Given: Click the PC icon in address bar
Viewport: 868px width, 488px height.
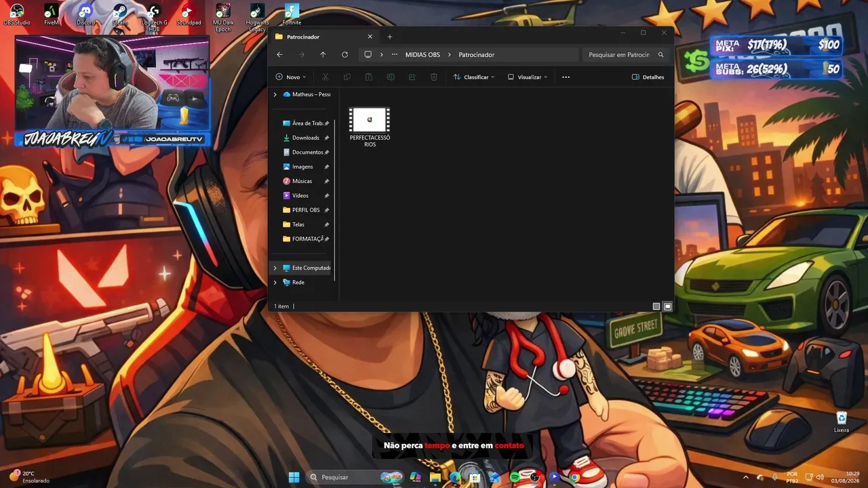Looking at the screenshot, I should coord(368,55).
